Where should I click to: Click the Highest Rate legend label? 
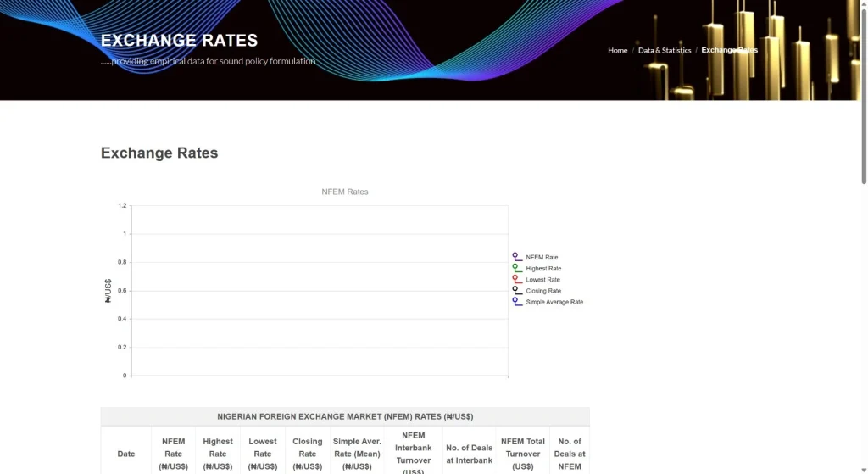tap(543, 269)
